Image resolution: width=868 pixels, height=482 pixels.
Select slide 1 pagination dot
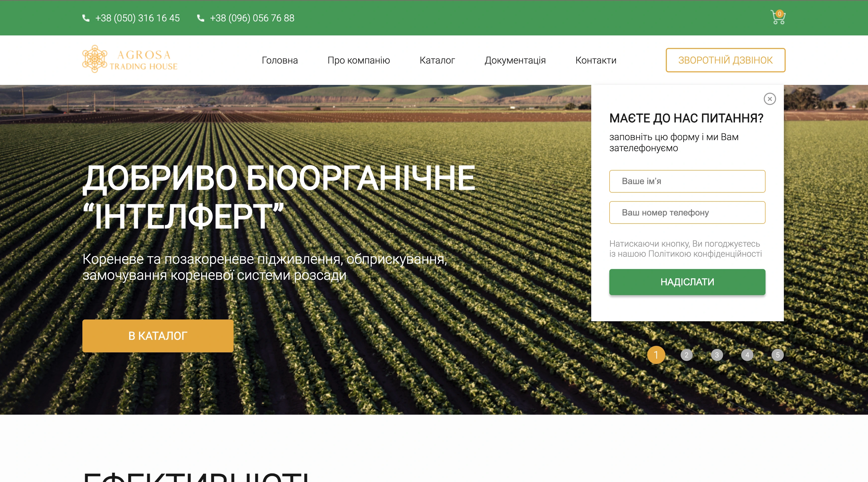tap(656, 355)
